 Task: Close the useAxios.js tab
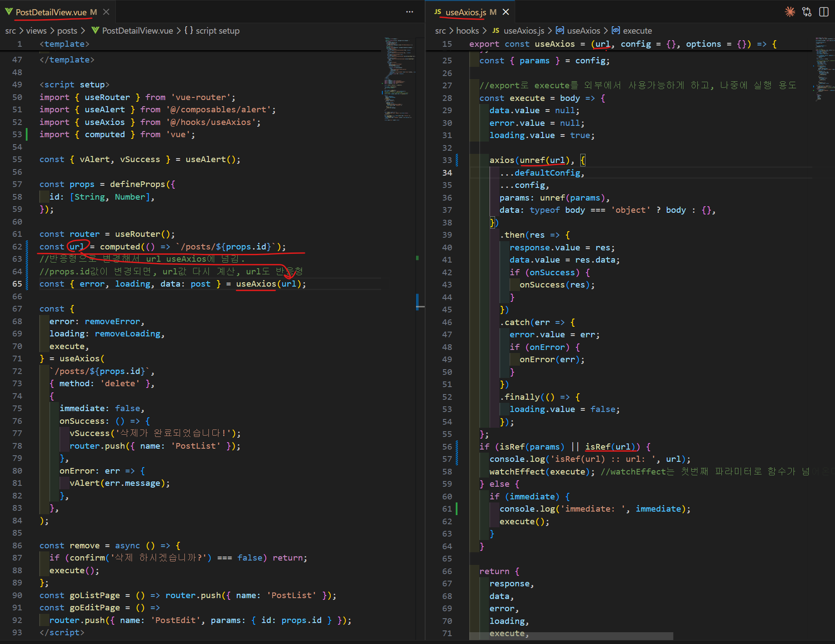point(506,12)
